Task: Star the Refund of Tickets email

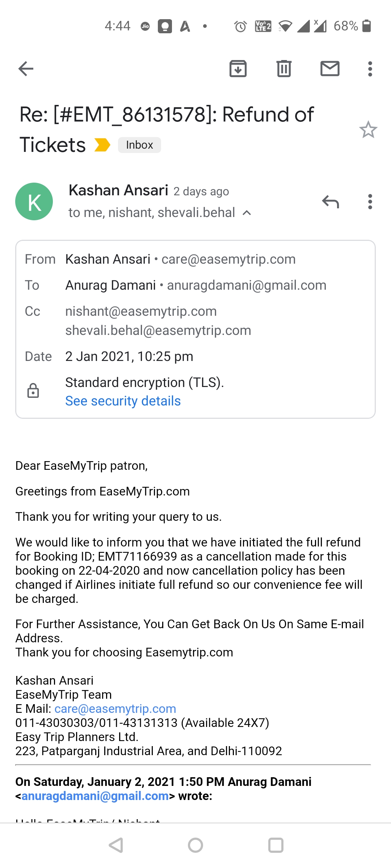Action: tap(368, 129)
